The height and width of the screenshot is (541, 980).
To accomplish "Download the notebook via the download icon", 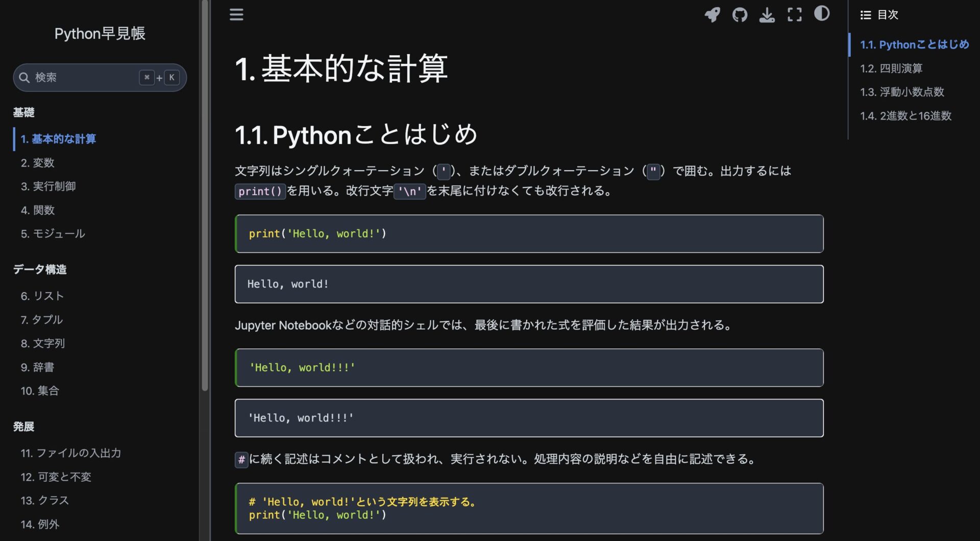I will coord(767,15).
